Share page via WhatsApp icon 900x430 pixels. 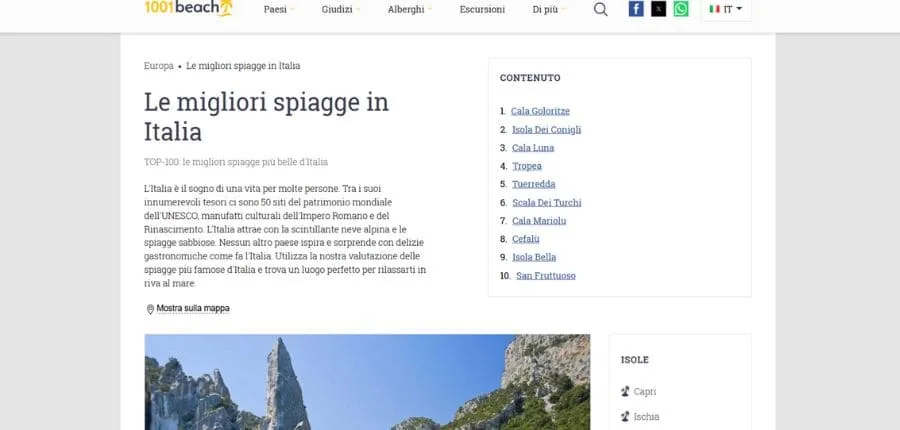pyautogui.click(x=681, y=9)
